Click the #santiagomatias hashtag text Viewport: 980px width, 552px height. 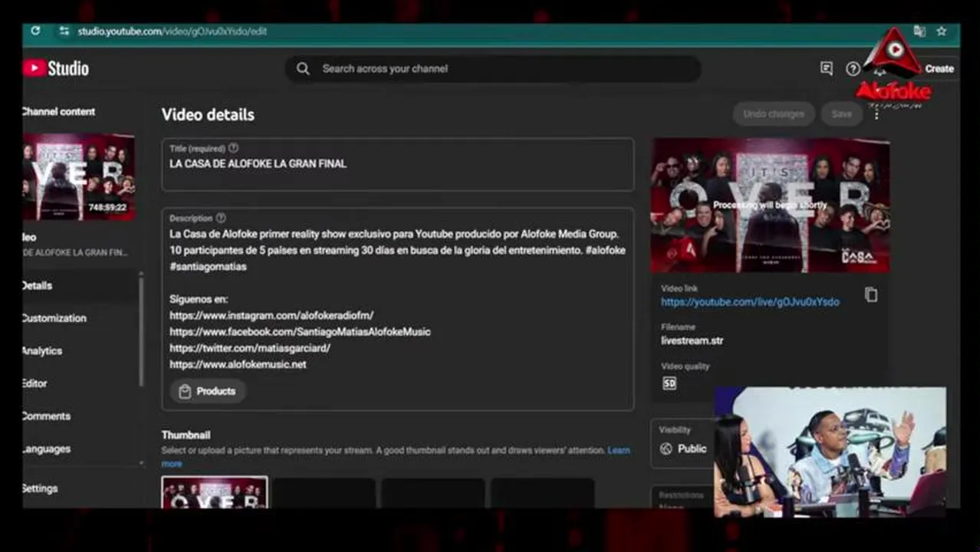point(208,267)
